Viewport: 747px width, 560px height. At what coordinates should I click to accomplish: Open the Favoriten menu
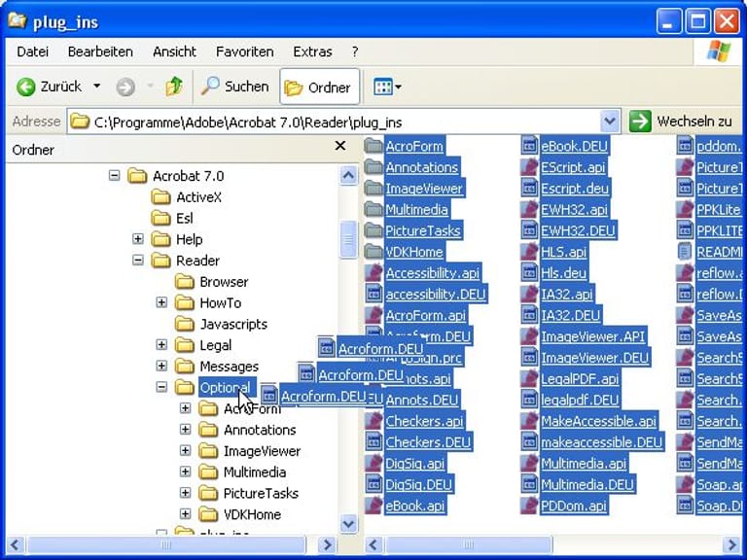coord(244,52)
